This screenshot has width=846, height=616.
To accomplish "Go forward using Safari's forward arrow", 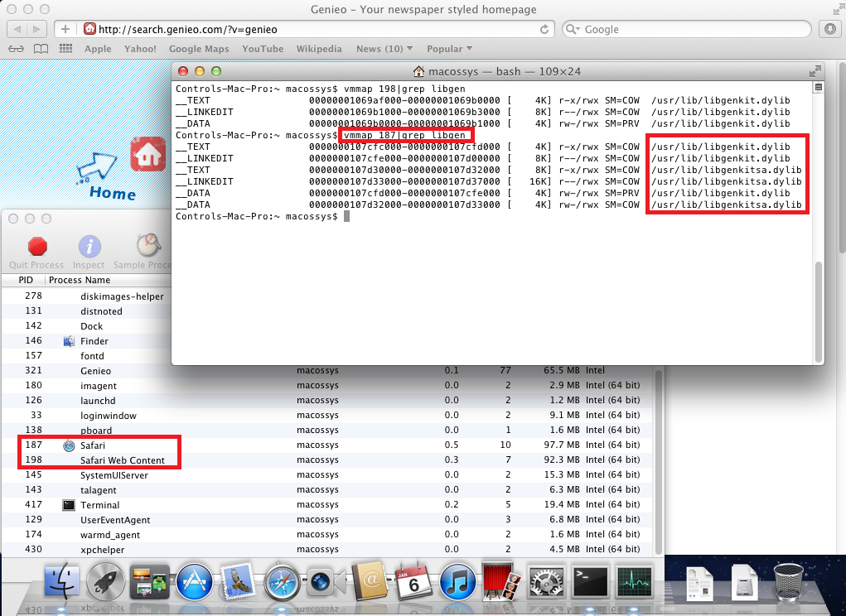I will pyautogui.click(x=36, y=29).
